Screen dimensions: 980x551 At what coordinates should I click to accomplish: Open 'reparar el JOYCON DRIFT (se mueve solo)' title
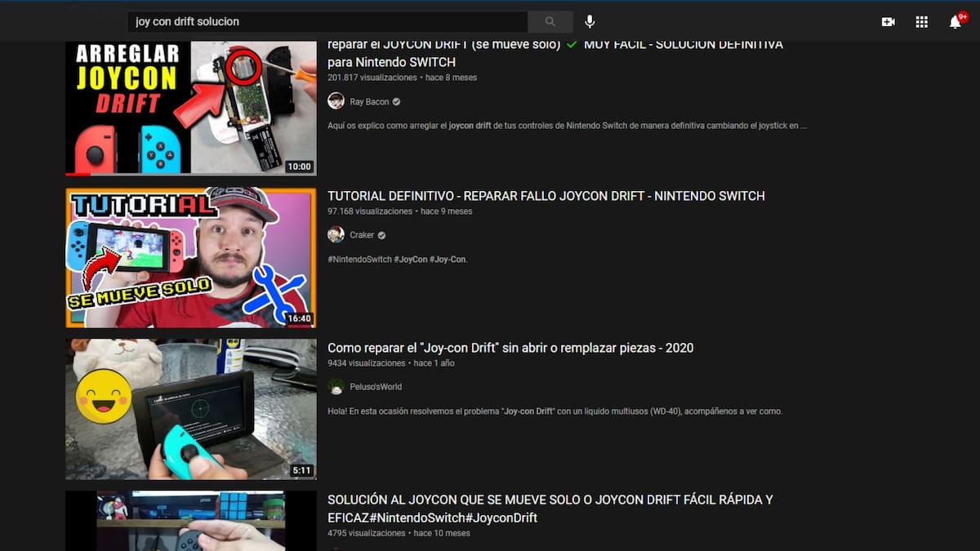[x=555, y=53]
